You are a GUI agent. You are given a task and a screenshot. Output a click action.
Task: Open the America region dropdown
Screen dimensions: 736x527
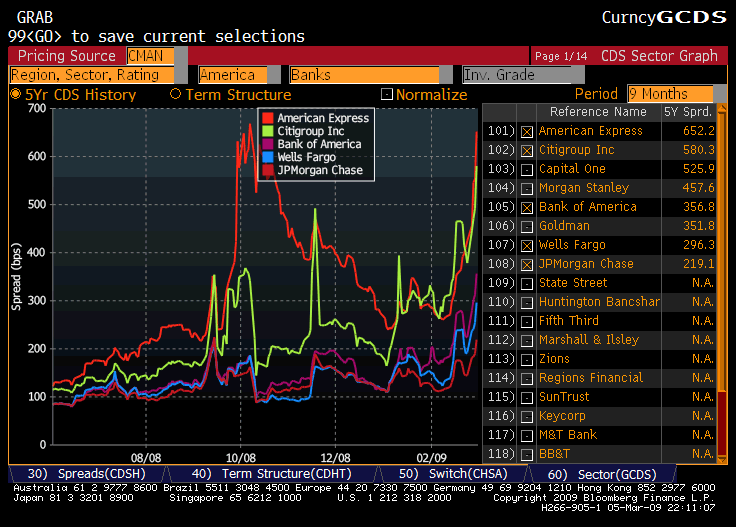232,75
